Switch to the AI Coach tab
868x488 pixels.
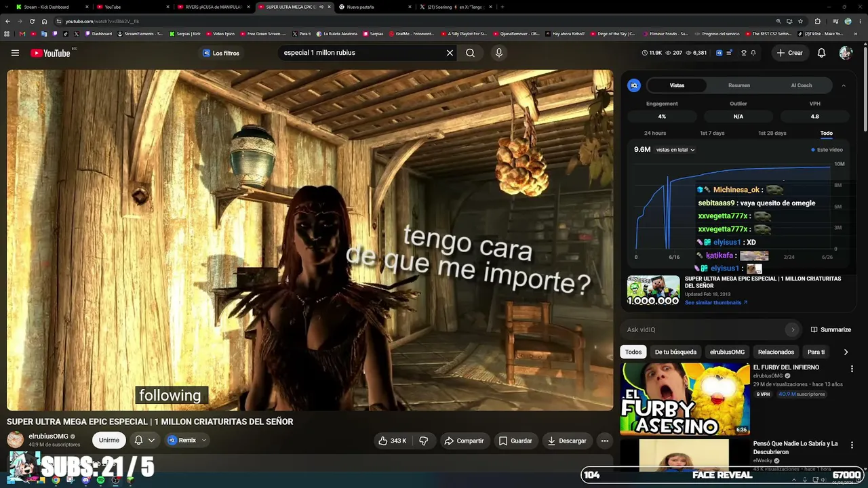pos(802,85)
